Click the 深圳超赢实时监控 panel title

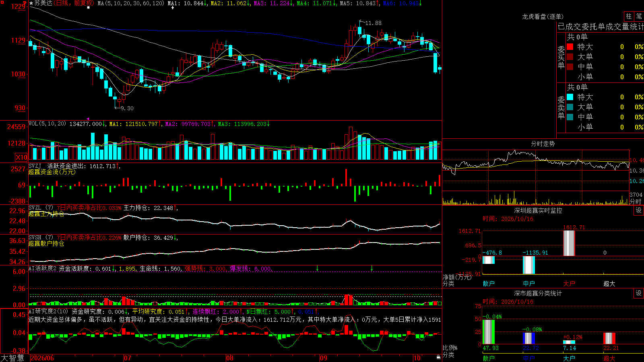tap(538, 210)
